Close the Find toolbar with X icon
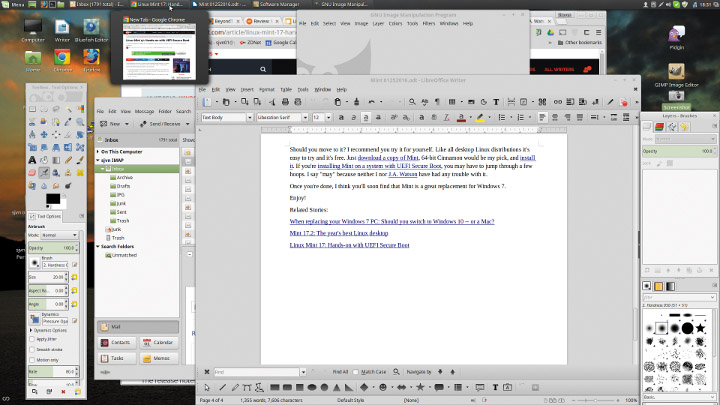This screenshot has width=720, height=405. [207, 372]
